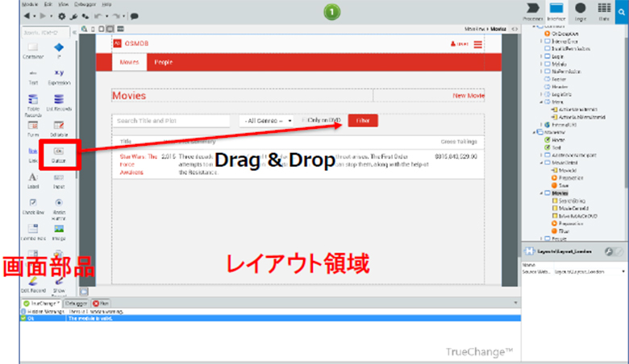The height and width of the screenshot is (364, 629).
Task: Select the Save action in tree
Action: pyautogui.click(x=563, y=185)
